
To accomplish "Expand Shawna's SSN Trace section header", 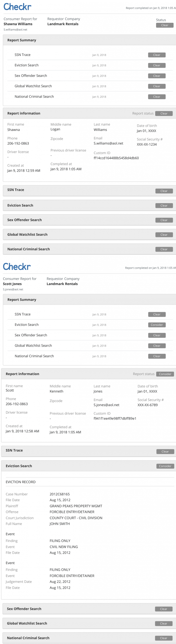I will coord(89,191).
